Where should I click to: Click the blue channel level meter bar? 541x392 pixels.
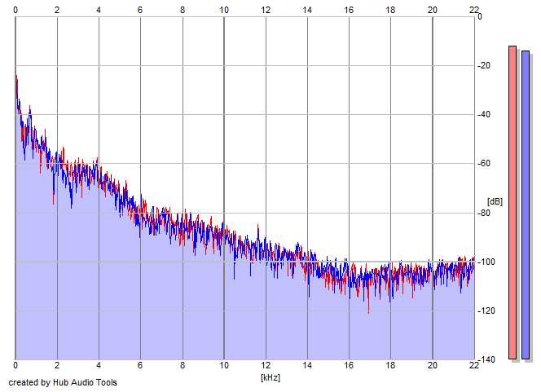[x=526, y=205]
